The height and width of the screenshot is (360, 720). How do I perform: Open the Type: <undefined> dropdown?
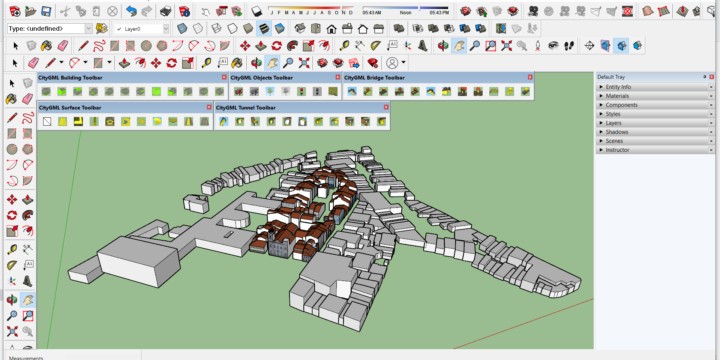click(x=50, y=28)
